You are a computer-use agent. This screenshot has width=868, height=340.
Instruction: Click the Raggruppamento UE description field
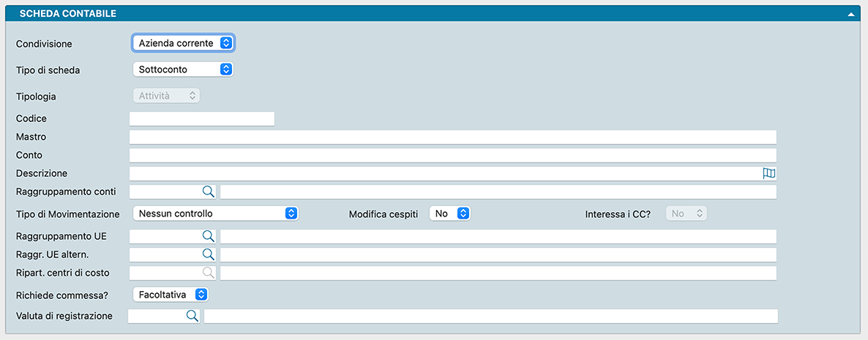pyautogui.click(x=498, y=236)
